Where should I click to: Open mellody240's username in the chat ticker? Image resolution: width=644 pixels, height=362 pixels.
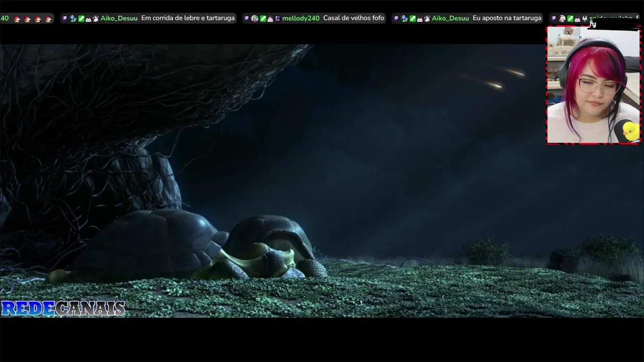[x=301, y=18]
